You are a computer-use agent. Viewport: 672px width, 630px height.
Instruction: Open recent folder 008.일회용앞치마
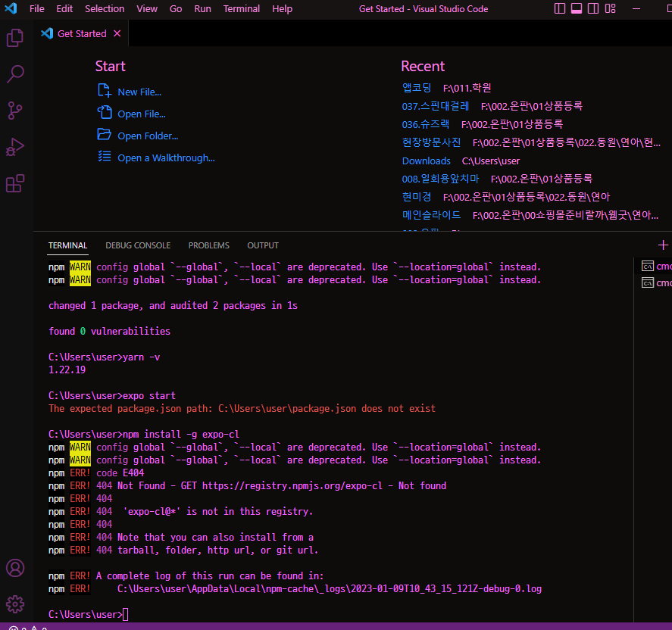coord(441,179)
